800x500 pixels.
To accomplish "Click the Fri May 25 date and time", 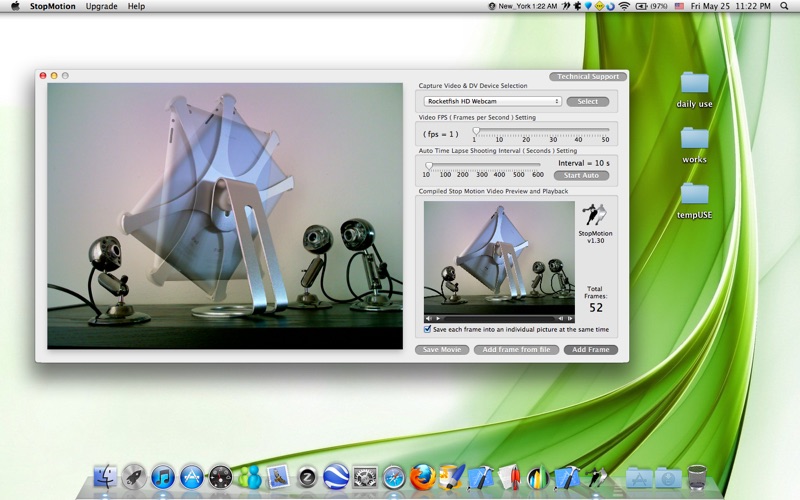I will (731, 6).
